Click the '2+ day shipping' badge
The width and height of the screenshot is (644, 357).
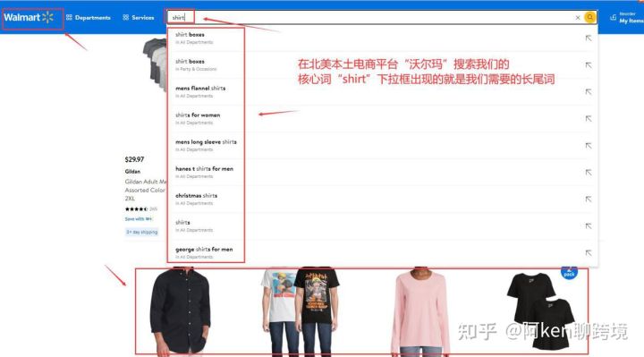point(141,232)
